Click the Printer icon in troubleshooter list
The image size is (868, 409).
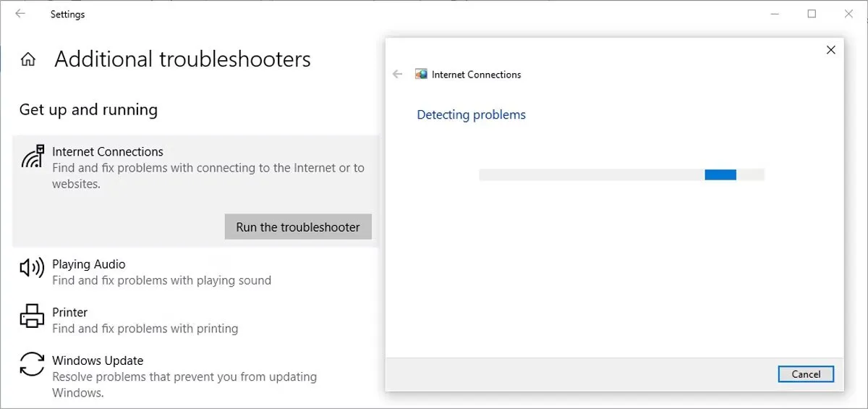coord(32,316)
